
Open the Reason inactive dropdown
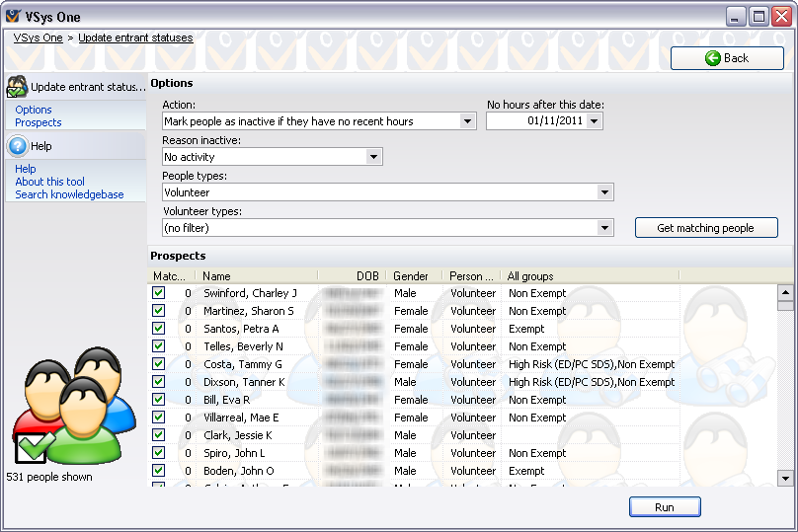click(373, 157)
